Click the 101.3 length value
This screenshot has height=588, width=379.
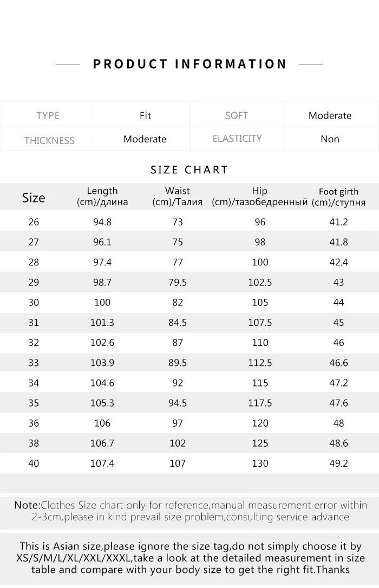coord(102,323)
